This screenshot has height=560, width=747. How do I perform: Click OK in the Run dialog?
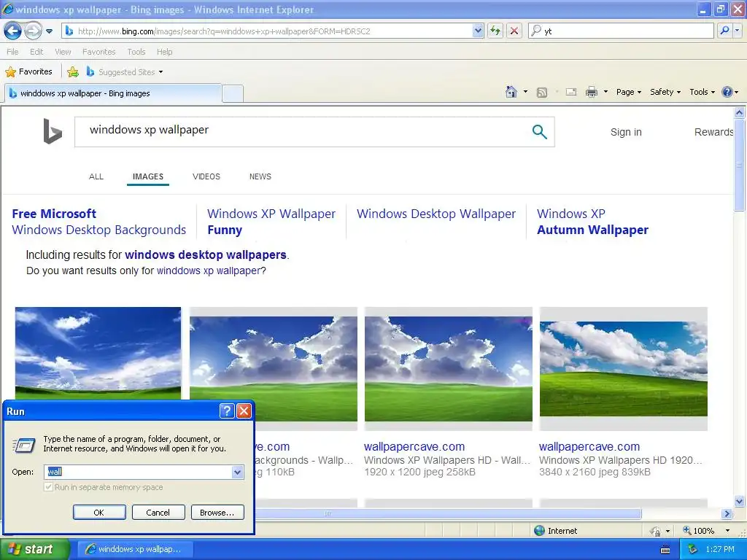point(99,513)
